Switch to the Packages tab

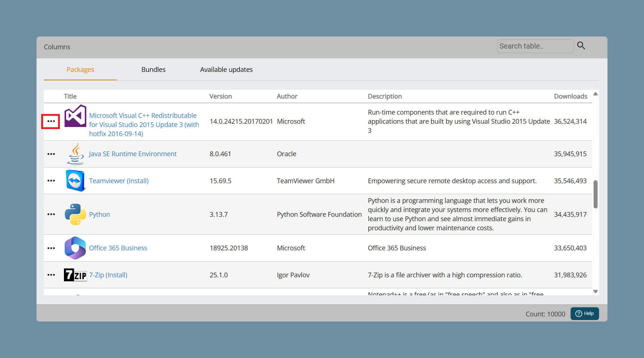tap(80, 69)
